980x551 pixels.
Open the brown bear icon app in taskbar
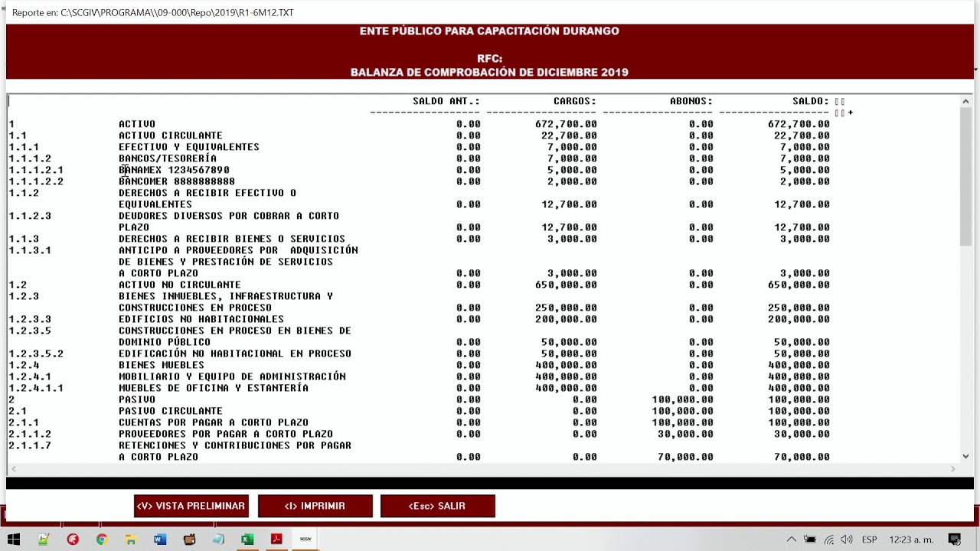189,540
